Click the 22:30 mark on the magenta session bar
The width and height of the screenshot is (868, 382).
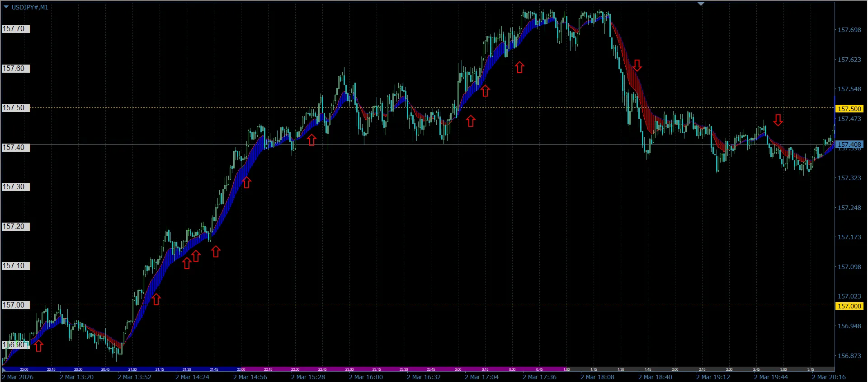(x=295, y=369)
